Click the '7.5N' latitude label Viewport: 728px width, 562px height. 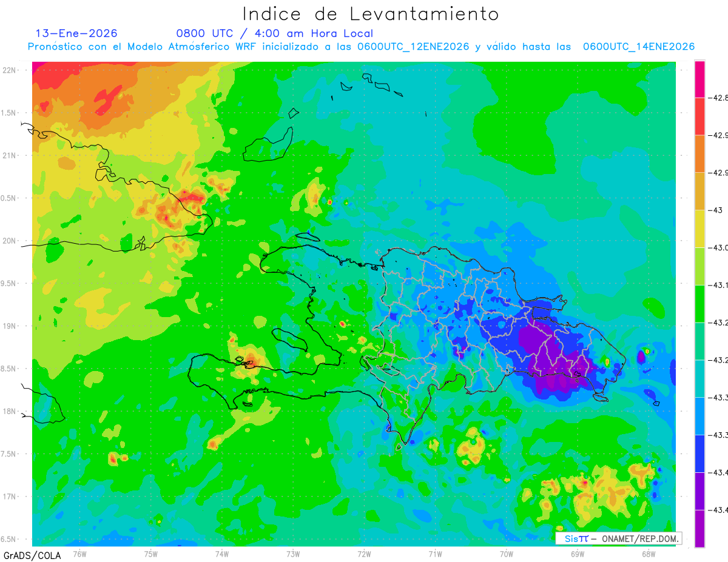[x=8, y=454]
